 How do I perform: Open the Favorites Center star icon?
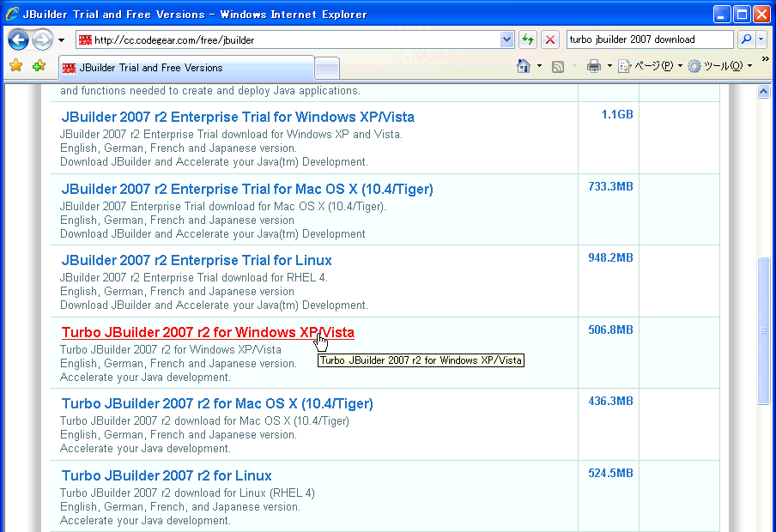(x=15, y=66)
